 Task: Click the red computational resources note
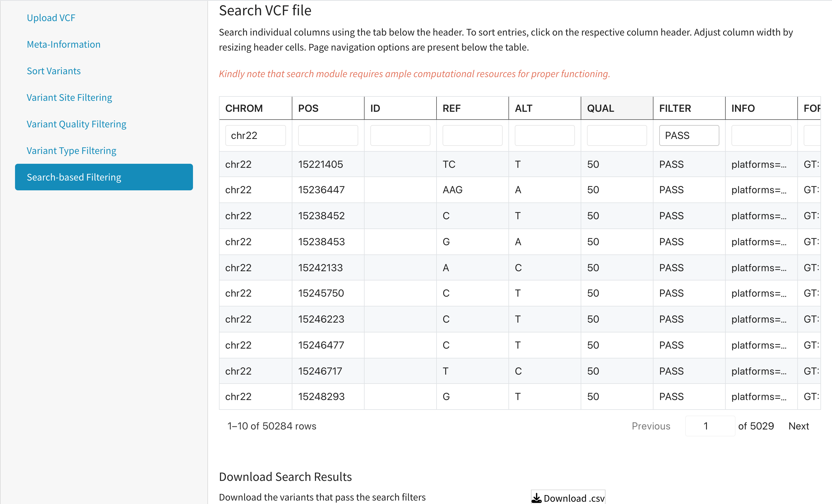tap(414, 74)
